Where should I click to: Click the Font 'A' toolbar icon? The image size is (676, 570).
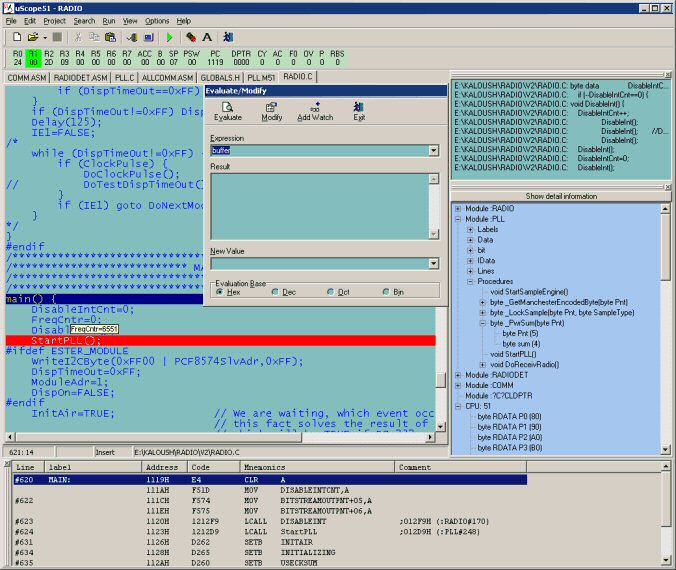(207, 37)
